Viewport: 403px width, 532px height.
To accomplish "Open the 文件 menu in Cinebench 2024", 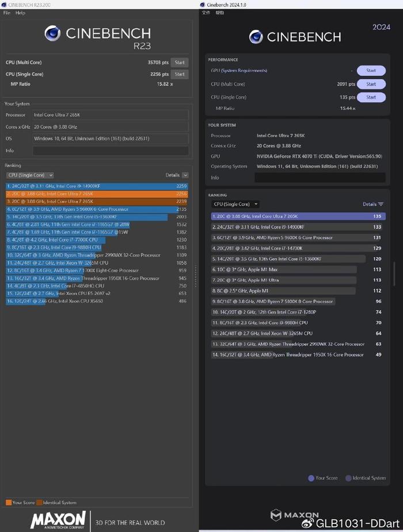I will (206, 13).
